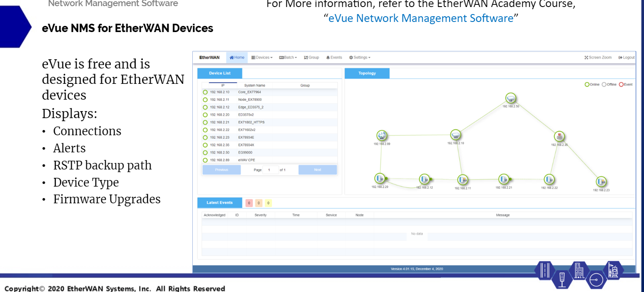Click the status circle beside eWAV CPE
Image resolution: width=644 pixels, height=292 pixels.
[205, 160]
